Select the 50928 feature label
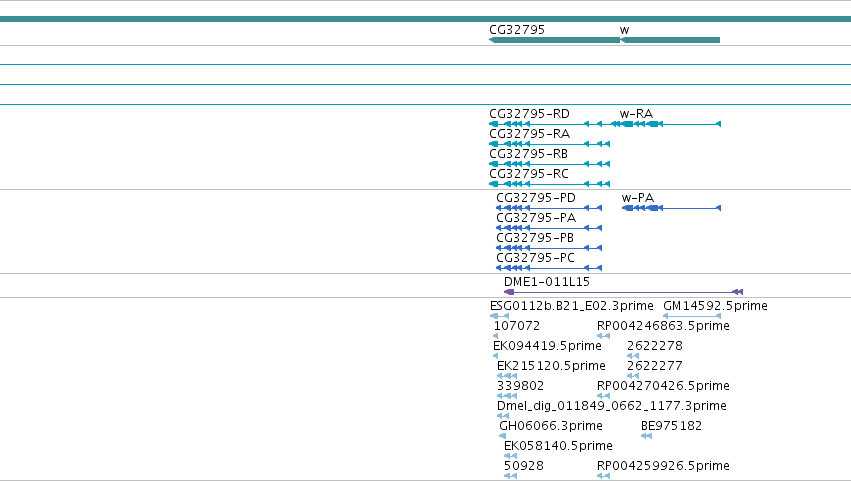Image resolution: width=851 pixels, height=481 pixels. pyautogui.click(x=523, y=466)
